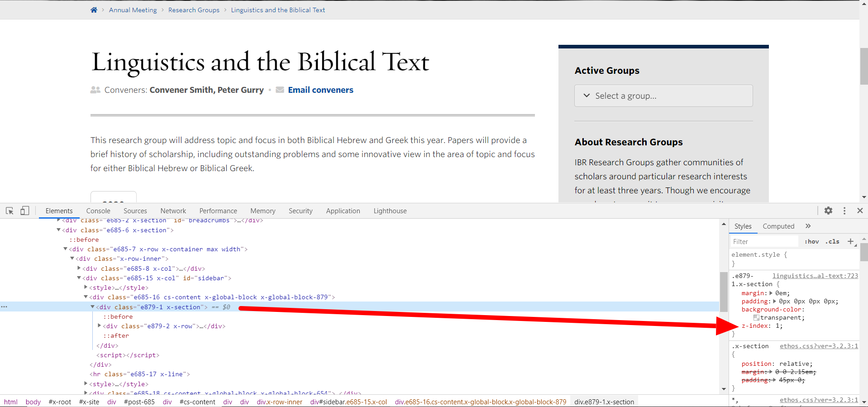Select body in DOM breadcrumb bar
This screenshot has height=407, width=868.
click(33, 402)
